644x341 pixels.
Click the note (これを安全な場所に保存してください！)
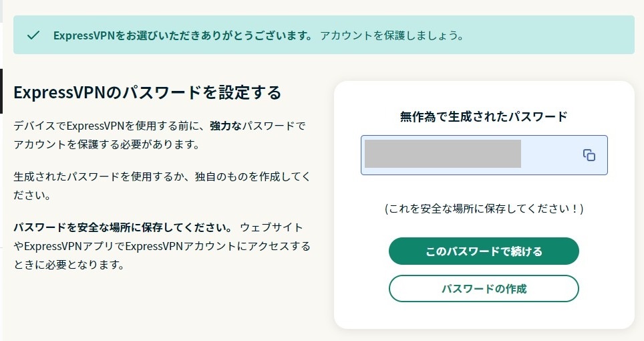[484, 209]
